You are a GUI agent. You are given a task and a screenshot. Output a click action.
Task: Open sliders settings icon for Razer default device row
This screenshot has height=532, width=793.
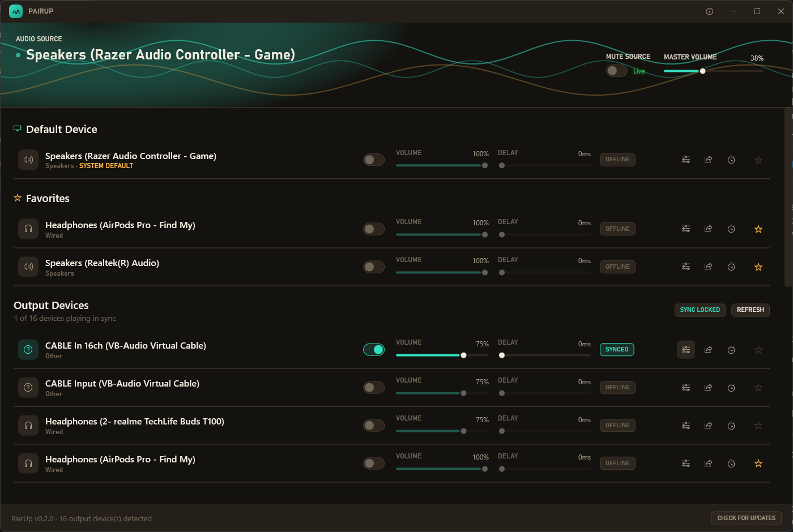click(x=686, y=160)
